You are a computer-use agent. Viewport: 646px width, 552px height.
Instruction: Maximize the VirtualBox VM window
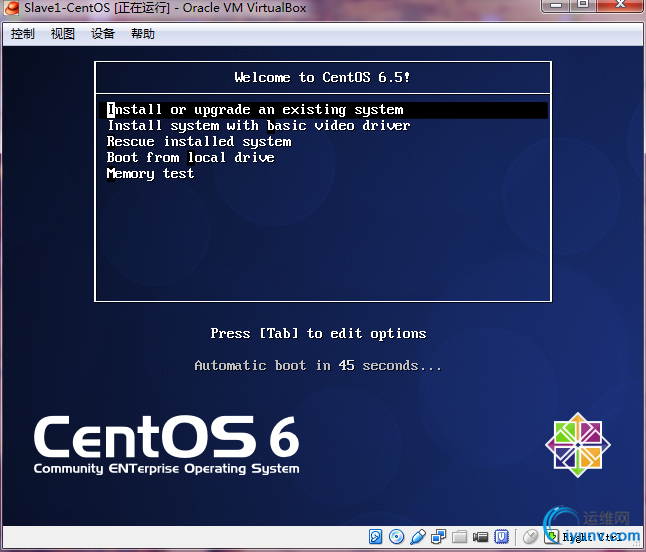pyautogui.click(x=583, y=5)
